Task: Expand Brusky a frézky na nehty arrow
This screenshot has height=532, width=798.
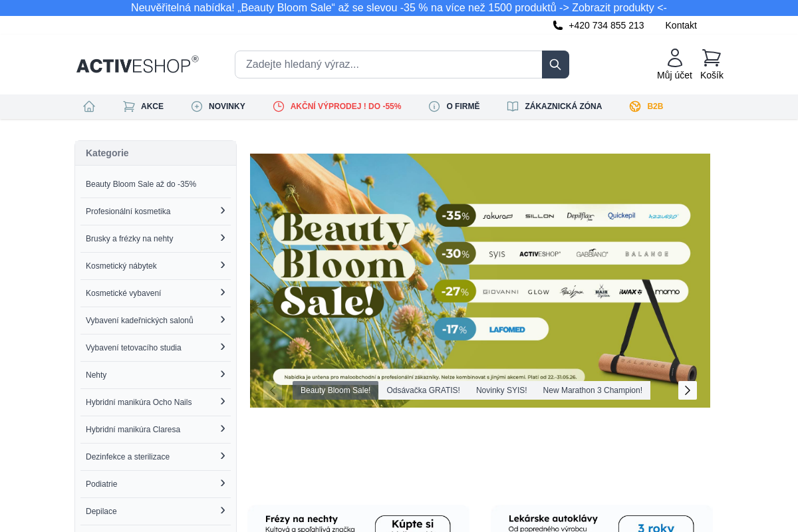Action: (223, 238)
